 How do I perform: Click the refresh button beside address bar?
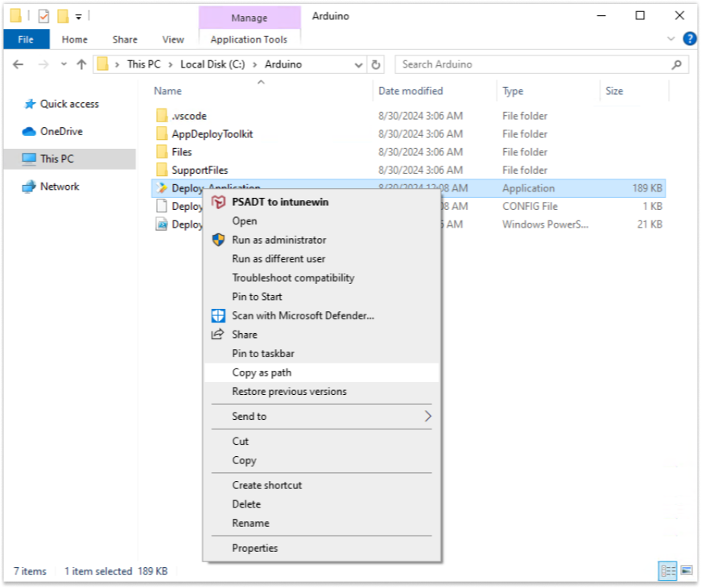pyautogui.click(x=376, y=65)
